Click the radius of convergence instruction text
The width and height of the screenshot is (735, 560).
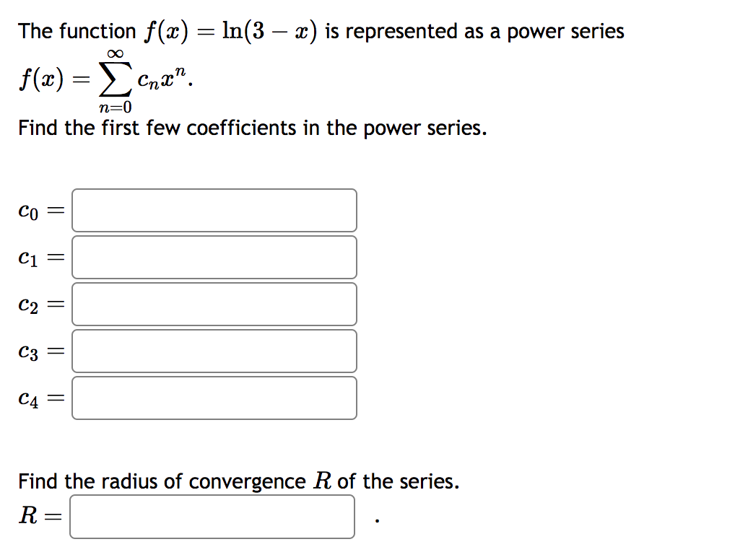pyautogui.click(x=238, y=481)
